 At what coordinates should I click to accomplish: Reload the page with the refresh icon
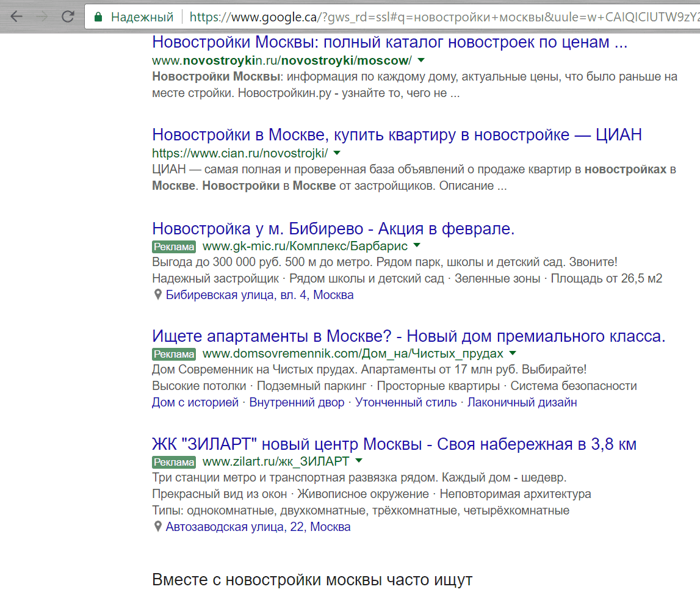[x=68, y=16]
